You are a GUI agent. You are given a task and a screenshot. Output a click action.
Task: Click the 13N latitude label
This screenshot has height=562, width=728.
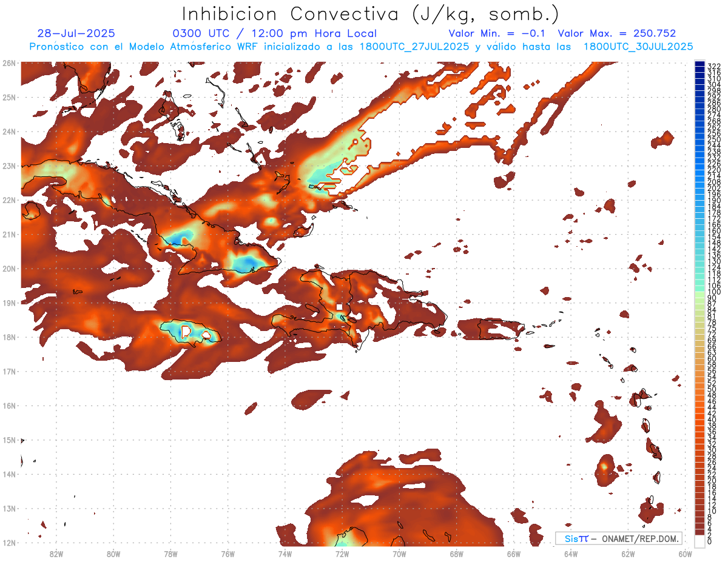(x=9, y=508)
